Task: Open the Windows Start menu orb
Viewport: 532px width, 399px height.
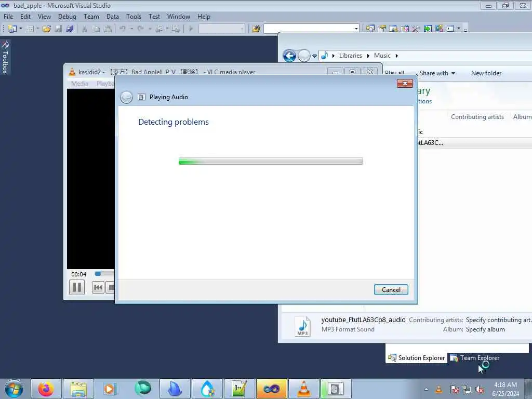Action: point(14,389)
